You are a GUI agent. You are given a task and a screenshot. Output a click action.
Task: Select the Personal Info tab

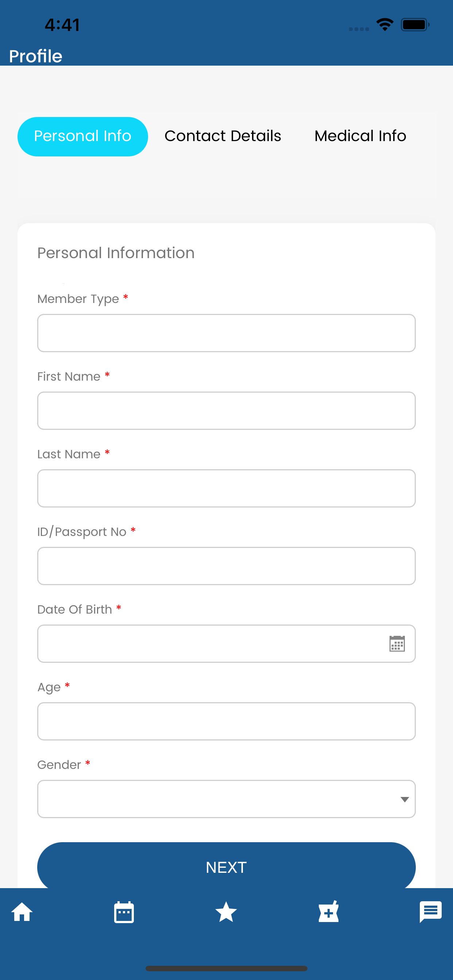(x=82, y=137)
